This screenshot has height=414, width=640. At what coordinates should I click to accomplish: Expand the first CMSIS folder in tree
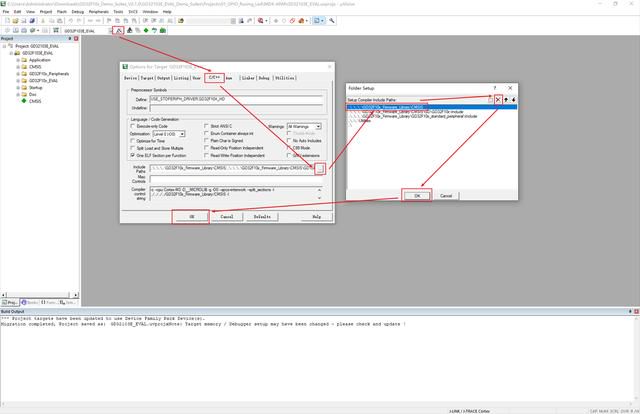point(18,67)
